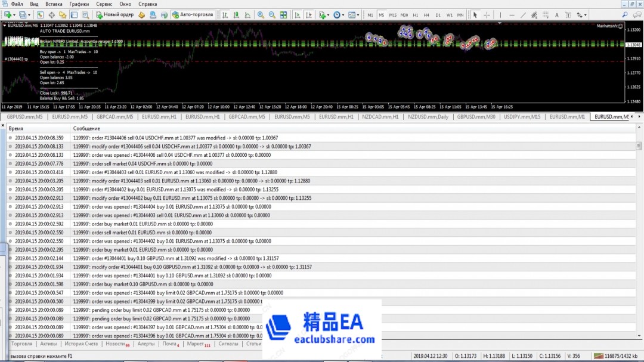Click the Новый ордер button

click(x=115, y=15)
